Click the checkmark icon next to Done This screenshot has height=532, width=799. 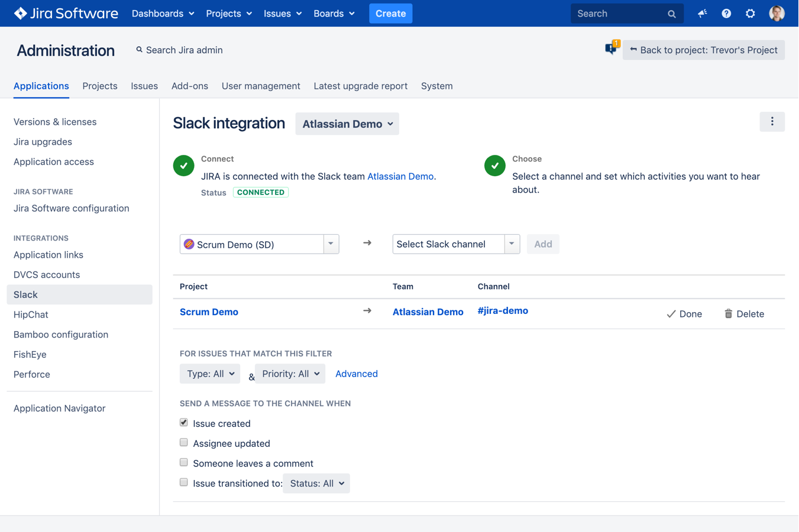(671, 314)
